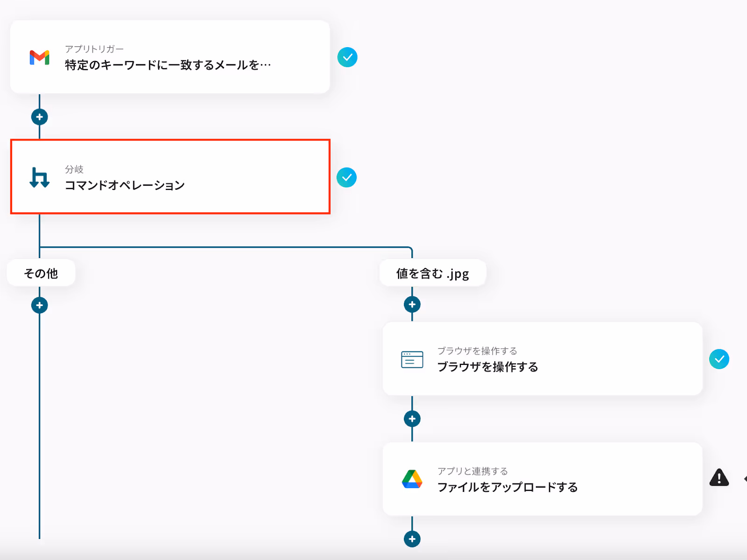
Task: Click the checkmark beside the branch step
Action: [x=346, y=177]
